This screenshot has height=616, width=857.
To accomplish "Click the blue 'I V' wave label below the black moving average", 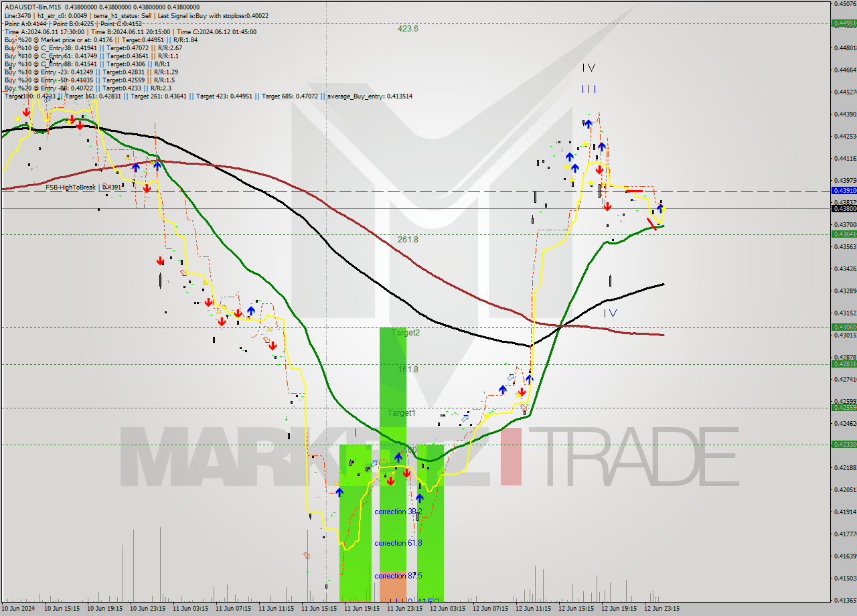I will 609,313.
